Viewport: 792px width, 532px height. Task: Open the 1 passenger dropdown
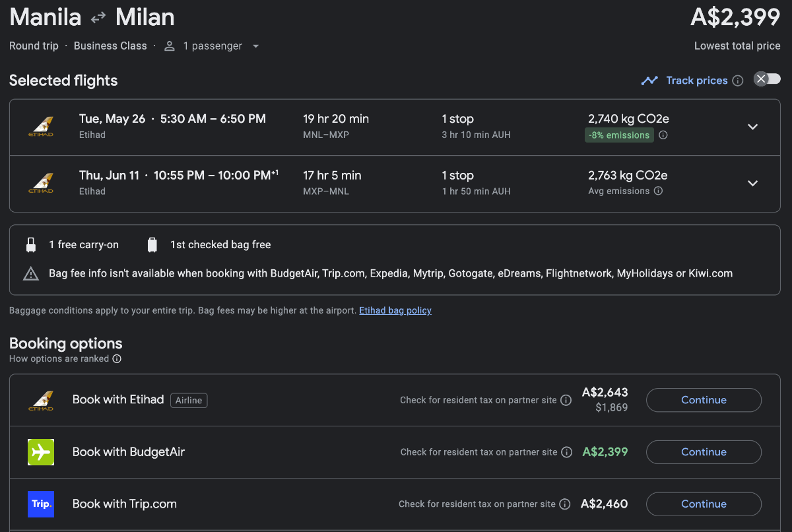(255, 46)
